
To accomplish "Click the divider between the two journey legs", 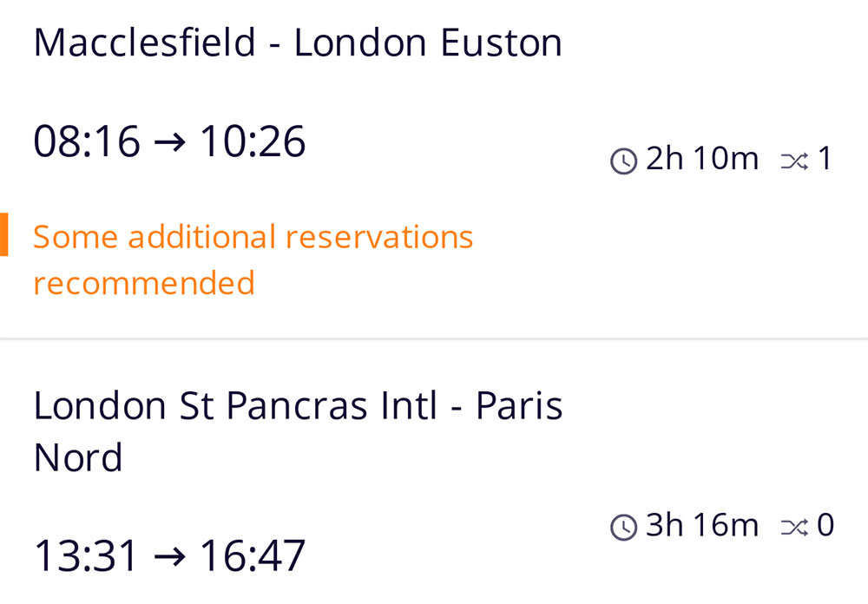I will click(x=434, y=338).
